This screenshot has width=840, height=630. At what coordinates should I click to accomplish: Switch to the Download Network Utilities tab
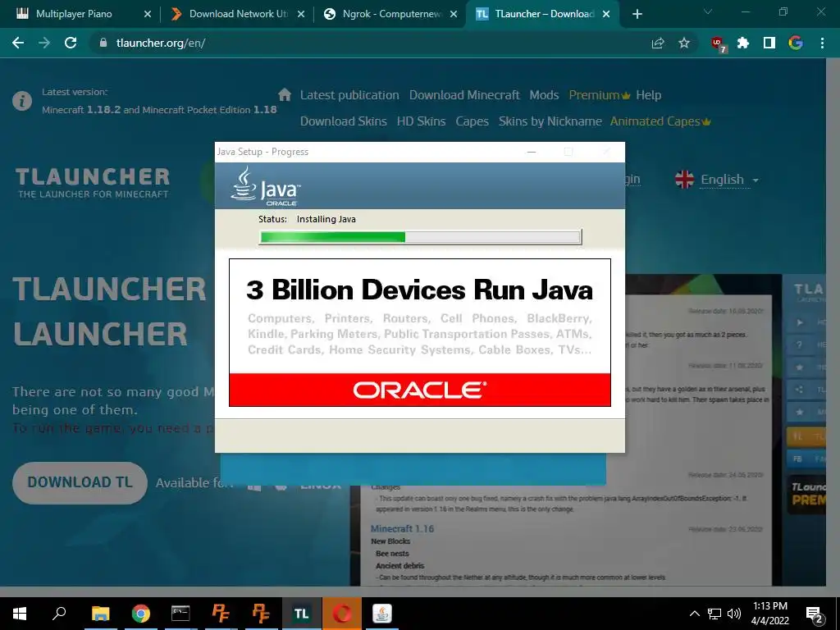coord(238,14)
